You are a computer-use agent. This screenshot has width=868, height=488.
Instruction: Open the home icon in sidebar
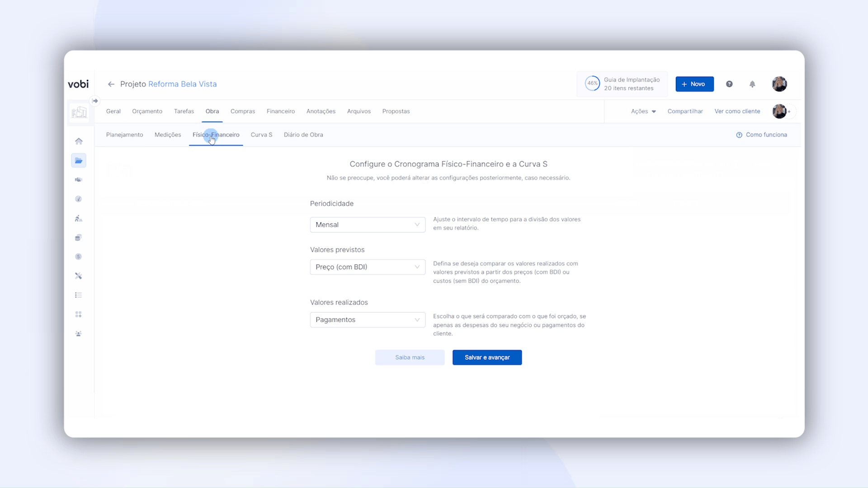coord(79,141)
